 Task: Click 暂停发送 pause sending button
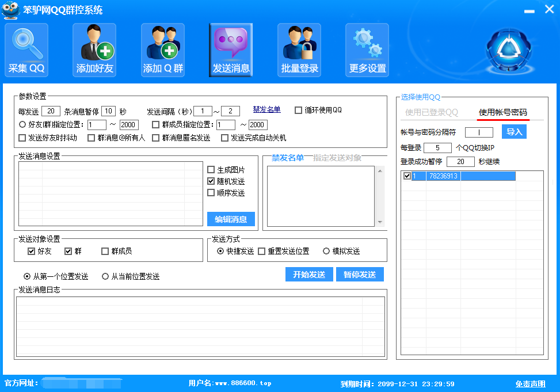click(x=360, y=275)
